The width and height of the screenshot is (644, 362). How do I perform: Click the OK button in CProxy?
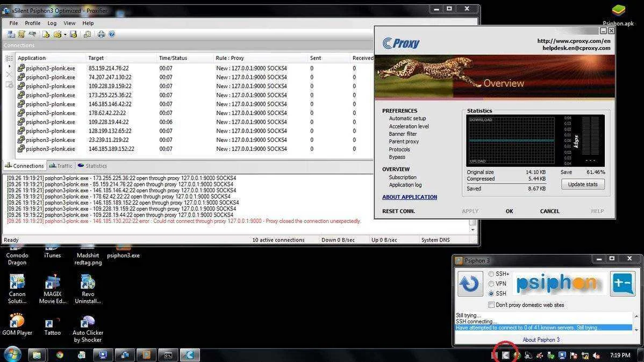pyautogui.click(x=509, y=212)
